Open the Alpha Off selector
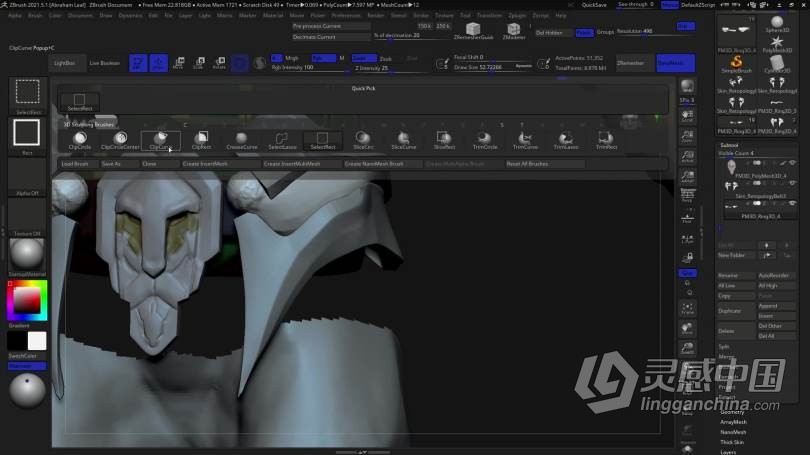The width and height of the screenshot is (810, 455). 27,178
